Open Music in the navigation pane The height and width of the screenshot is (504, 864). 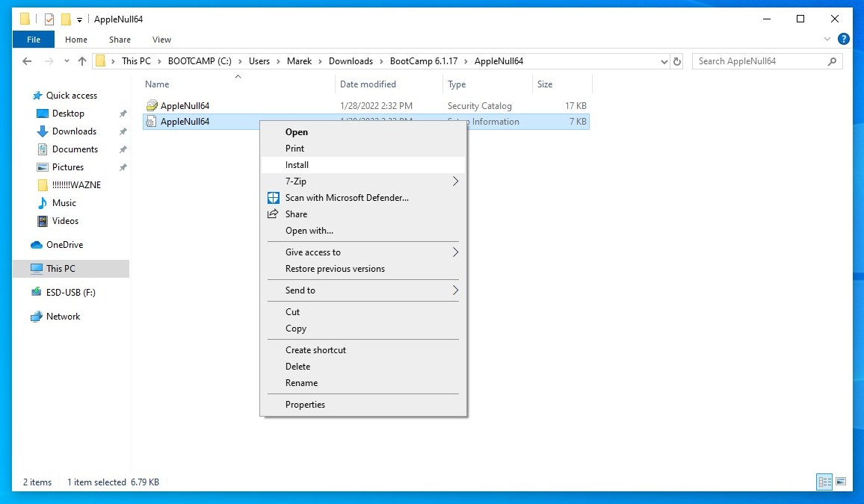(x=64, y=203)
